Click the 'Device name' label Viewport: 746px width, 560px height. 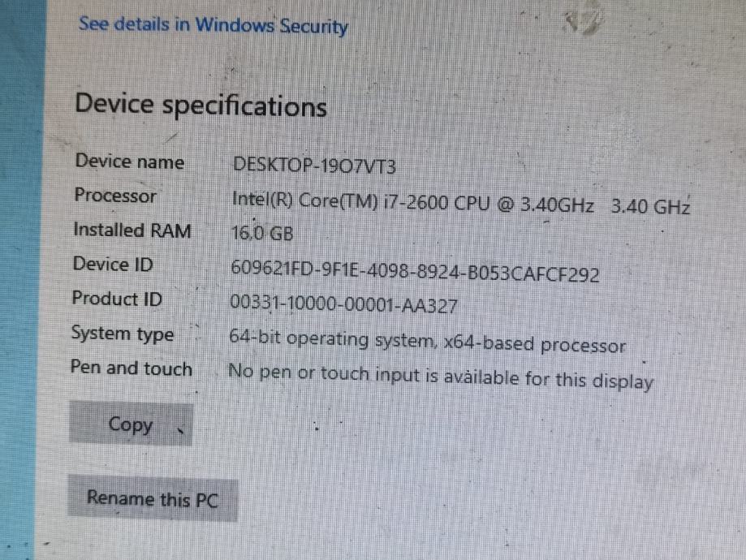click(130, 162)
